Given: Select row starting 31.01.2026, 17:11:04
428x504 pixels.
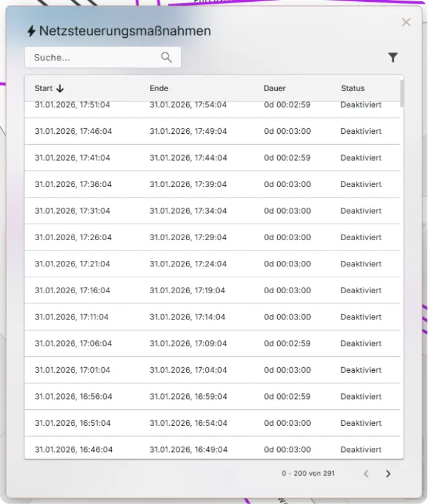Looking at the screenshot, I should tap(212, 317).
